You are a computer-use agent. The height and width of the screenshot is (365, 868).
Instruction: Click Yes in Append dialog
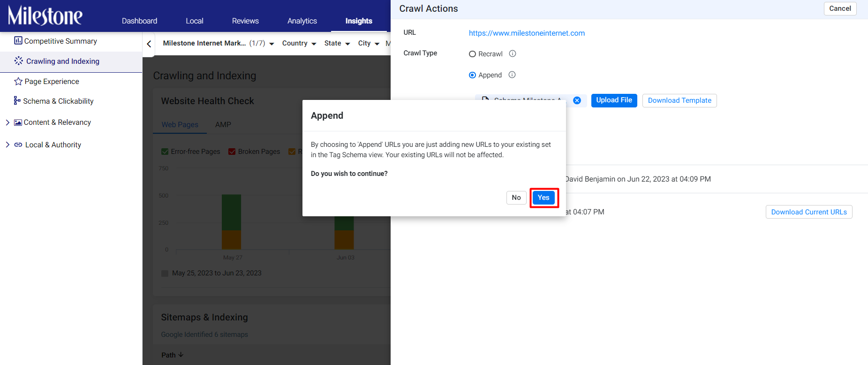pos(543,198)
